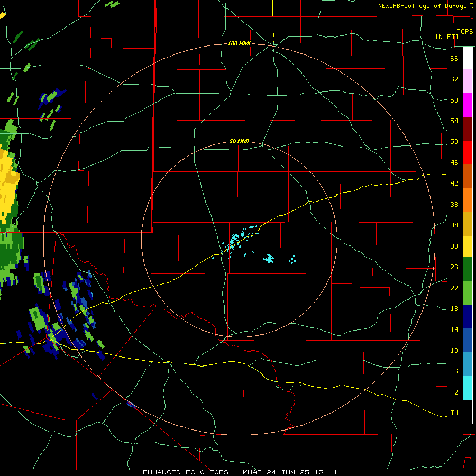
Task: Click the white swatch in the tops legend
Action: [x=467, y=58]
